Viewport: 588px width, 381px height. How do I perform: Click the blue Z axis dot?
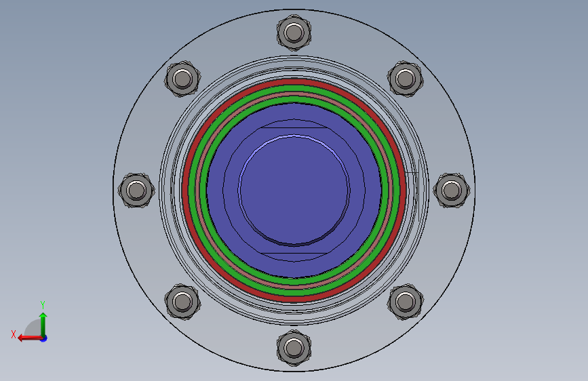[x=44, y=338]
